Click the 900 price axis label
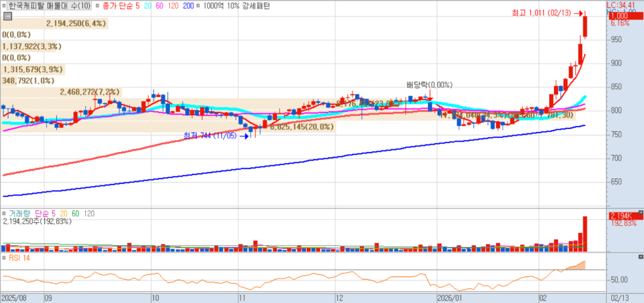 616,63
